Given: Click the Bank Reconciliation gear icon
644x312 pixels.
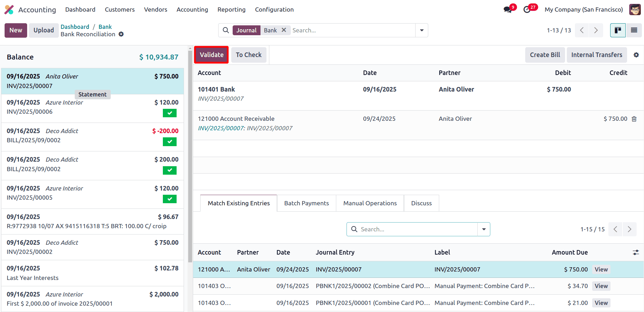Looking at the screenshot, I should click(x=121, y=34).
